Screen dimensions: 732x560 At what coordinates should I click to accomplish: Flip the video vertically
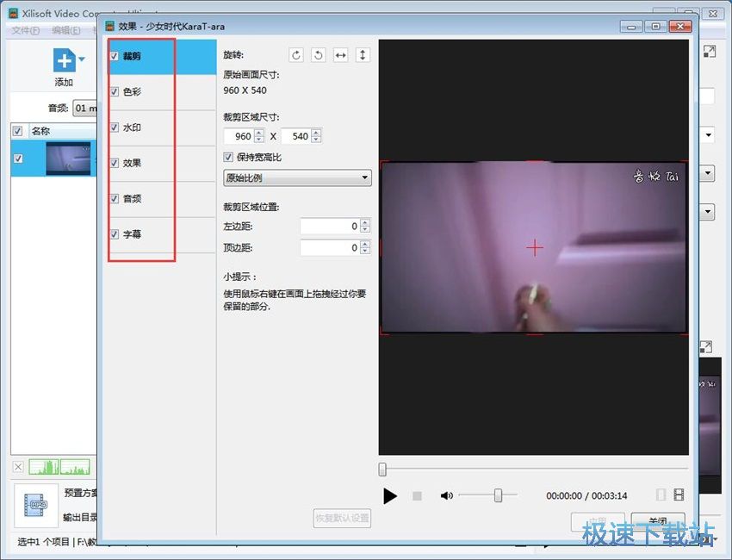tap(363, 55)
